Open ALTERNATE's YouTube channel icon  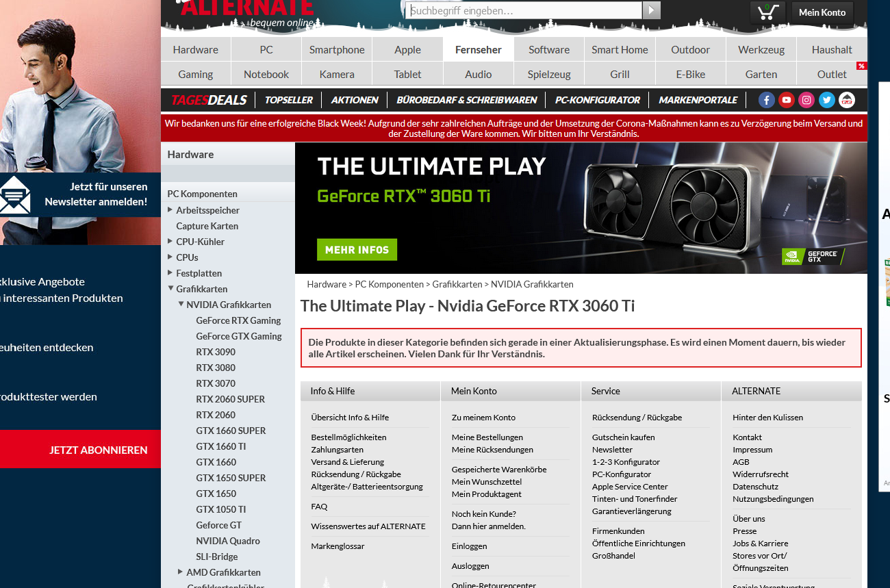coord(787,100)
